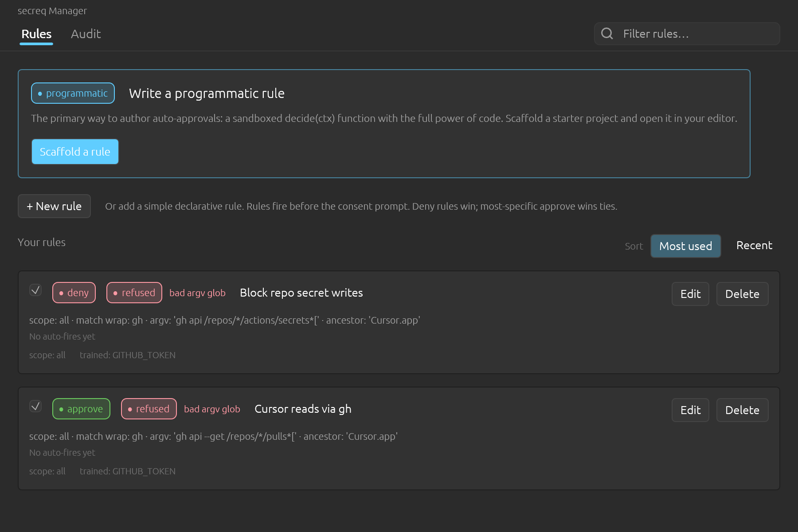Click the pulls argv match description text
The width and height of the screenshot is (798, 532).
tap(213, 436)
